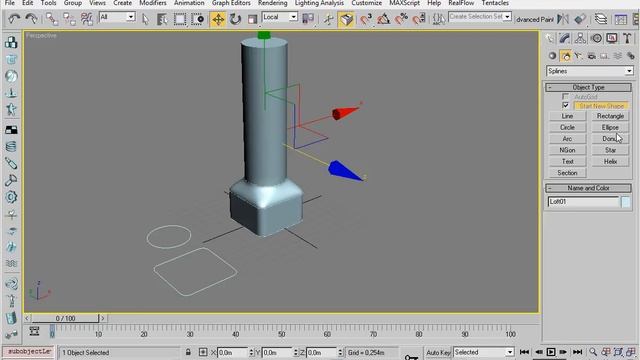640x360 pixels.
Task: Click the Unlink Selection icon
Action: tap(69, 19)
